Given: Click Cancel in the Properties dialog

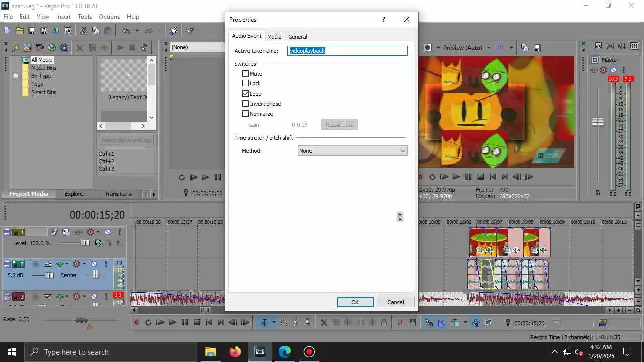Looking at the screenshot, I should (395, 302).
